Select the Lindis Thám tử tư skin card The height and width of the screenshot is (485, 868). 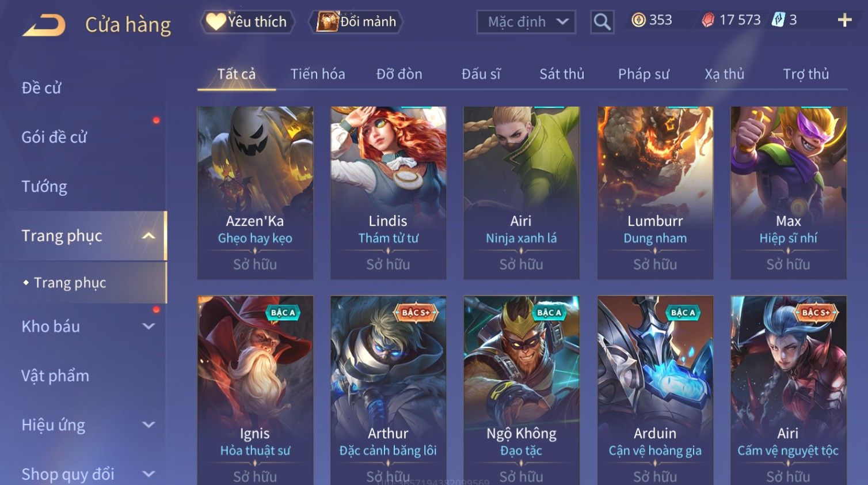tap(388, 193)
